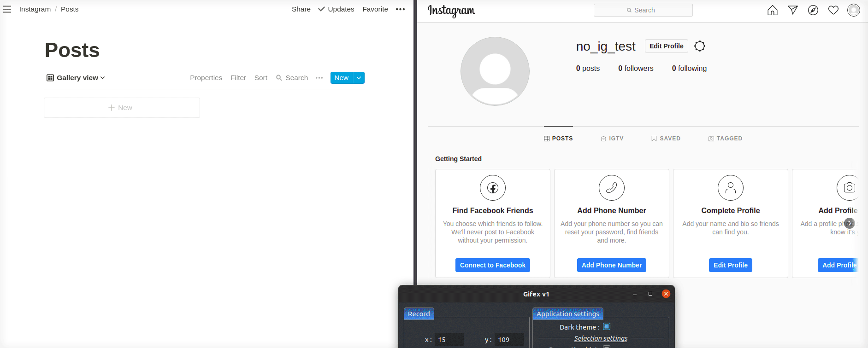Close the Gifex v1 window
Screen dimensions: 868x348
coord(666,294)
